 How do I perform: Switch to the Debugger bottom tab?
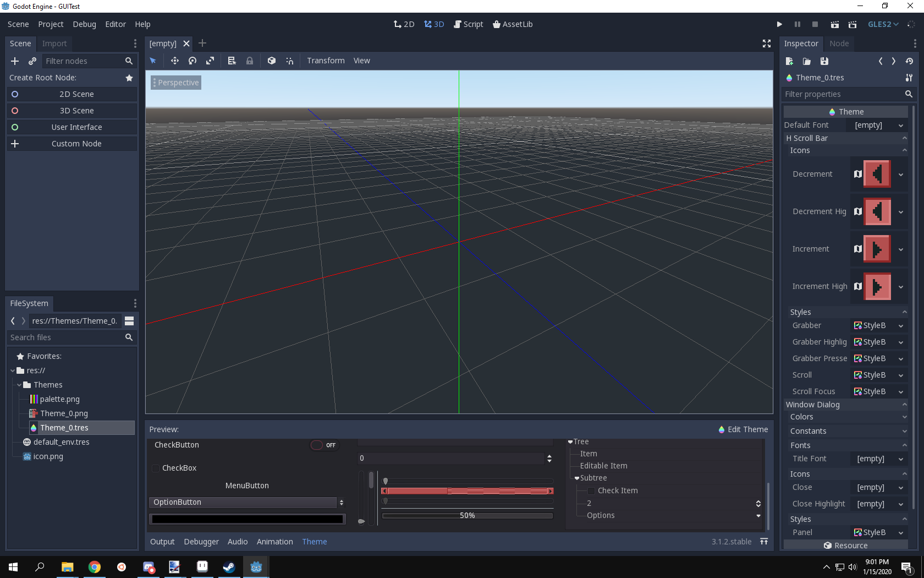coord(201,542)
